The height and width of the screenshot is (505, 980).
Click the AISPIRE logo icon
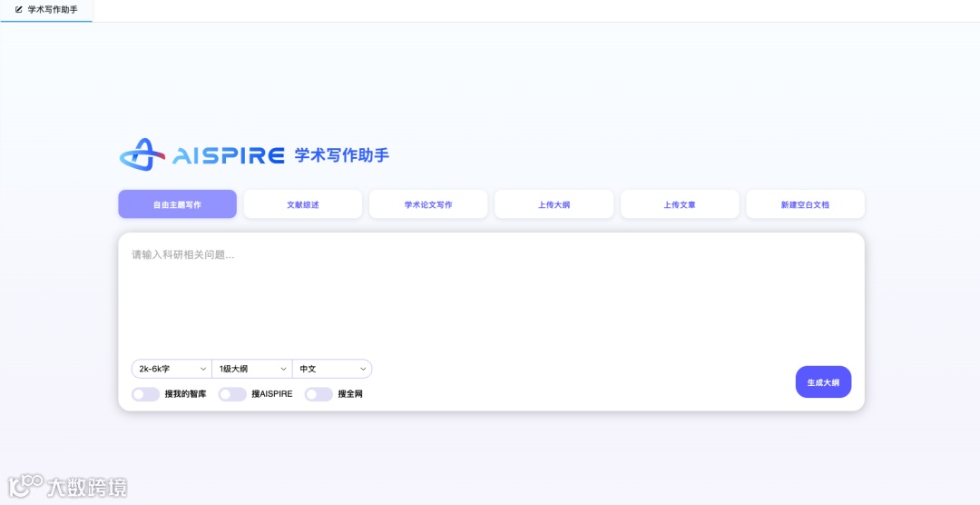(x=142, y=154)
